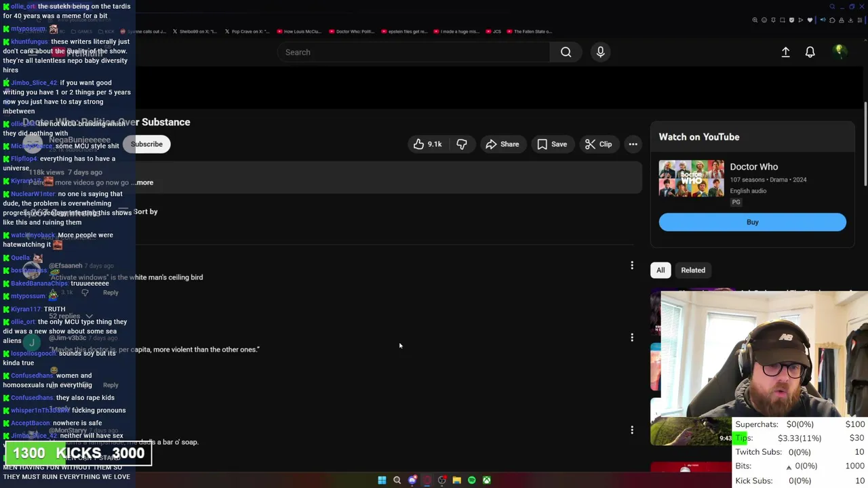This screenshot has width=868, height=488.
Task: Activate voice search microphone icon
Action: (x=600, y=52)
